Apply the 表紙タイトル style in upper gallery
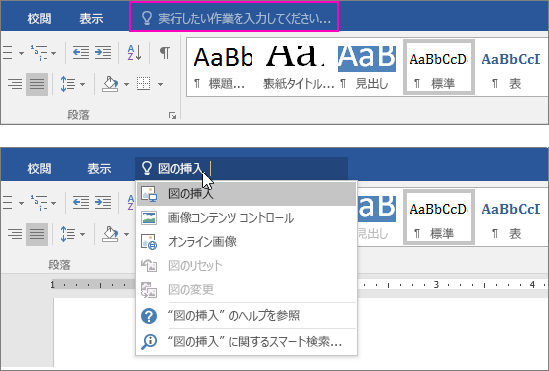Viewport: 549px width, 371px height. point(297,67)
